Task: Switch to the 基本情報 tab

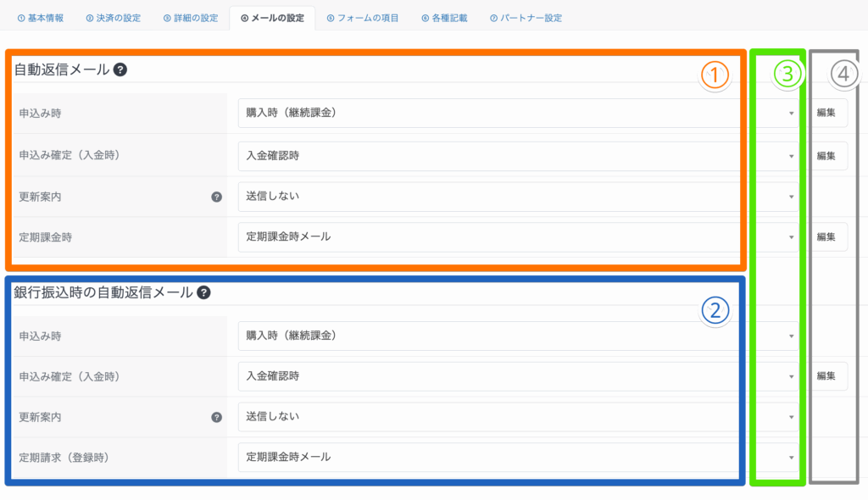Action: [x=41, y=18]
